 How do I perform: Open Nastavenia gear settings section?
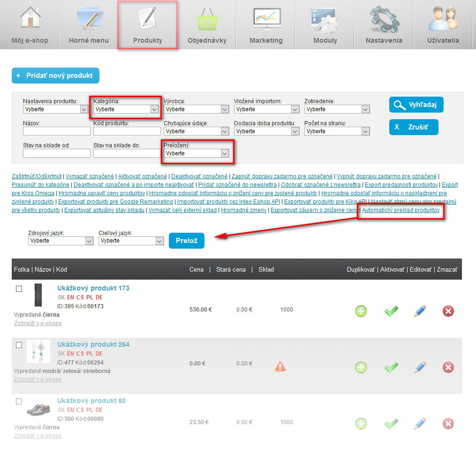point(384,24)
